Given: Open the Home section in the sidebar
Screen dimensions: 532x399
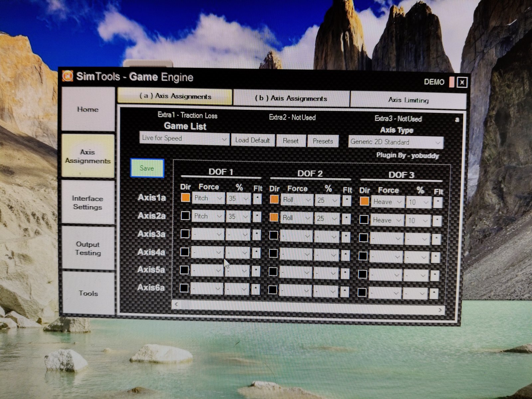Looking at the screenshot, I should [88, 109].
